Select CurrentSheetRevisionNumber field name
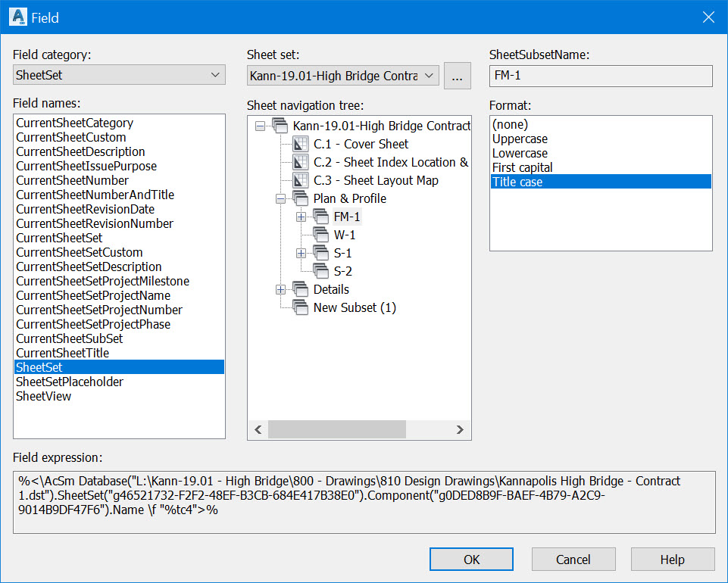Screen dimensions: 728x583 [x=120, y=223]
